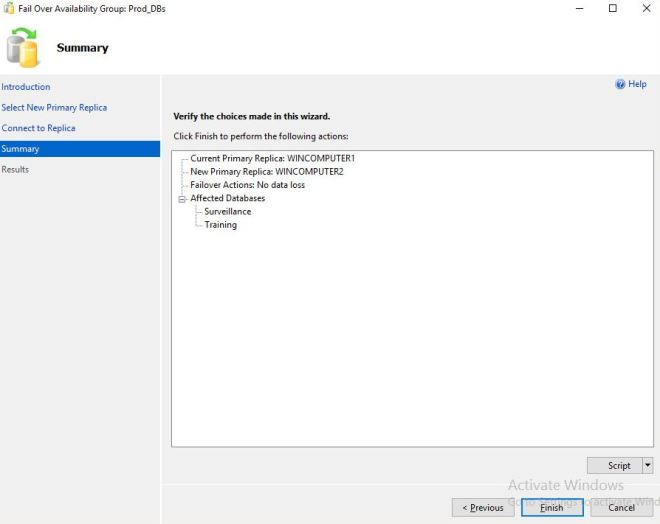Open the Select New Primary Replica page
The height and width of the screenshot is (524, 660).
pos(54,107)
